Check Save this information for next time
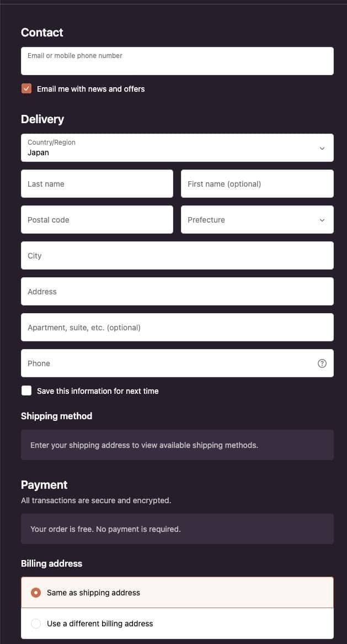The width and height of the screenshot is (347, 644). pos(26,391)
